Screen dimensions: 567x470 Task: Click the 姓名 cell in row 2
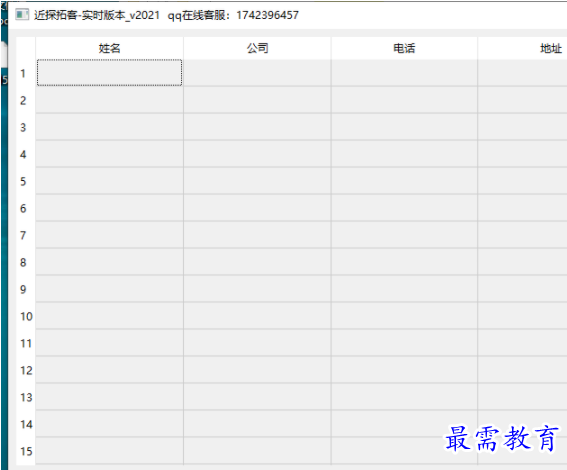click(x=110, y=100)
